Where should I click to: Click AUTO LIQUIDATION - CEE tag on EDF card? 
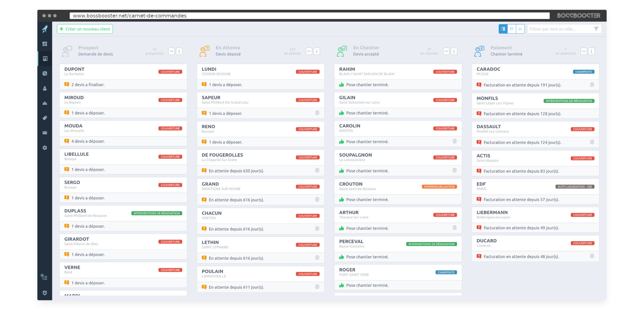click(575, 187)
